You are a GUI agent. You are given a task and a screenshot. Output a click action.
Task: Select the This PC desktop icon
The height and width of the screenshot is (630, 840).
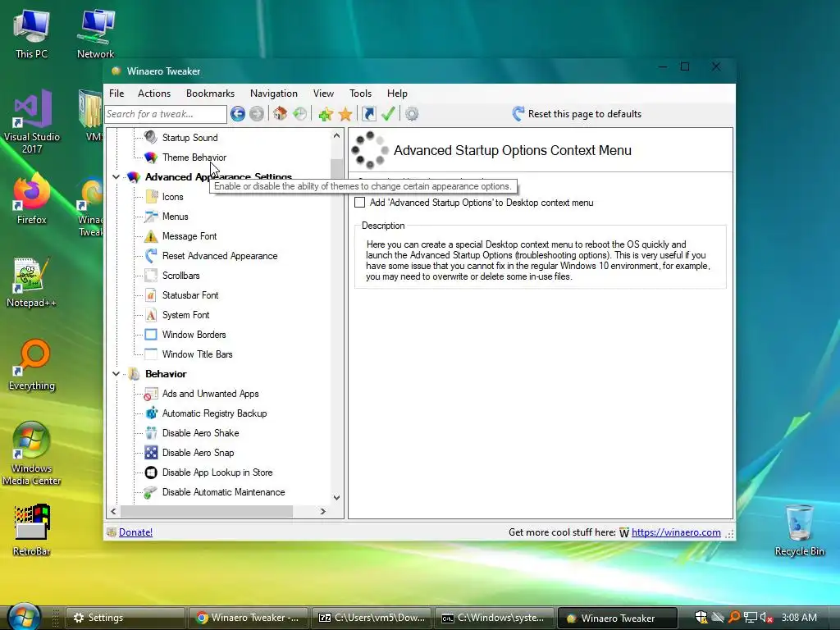pos(32,34)
